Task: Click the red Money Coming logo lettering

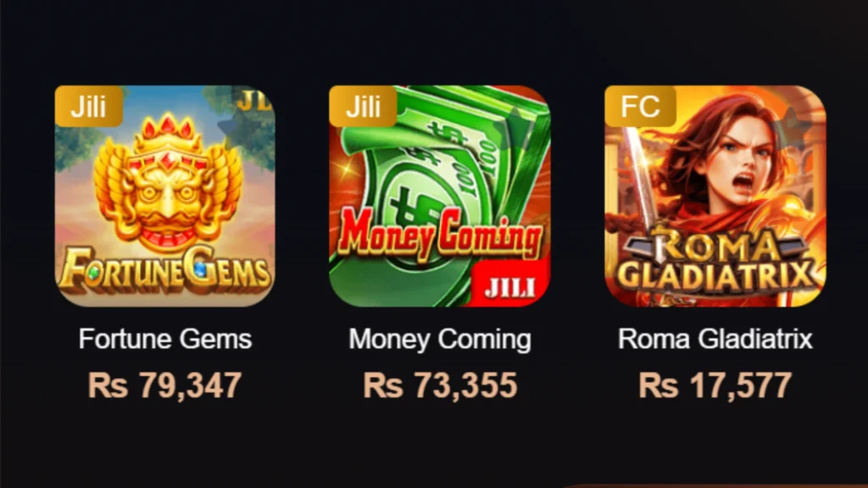Action: click(x=440, y=234)
